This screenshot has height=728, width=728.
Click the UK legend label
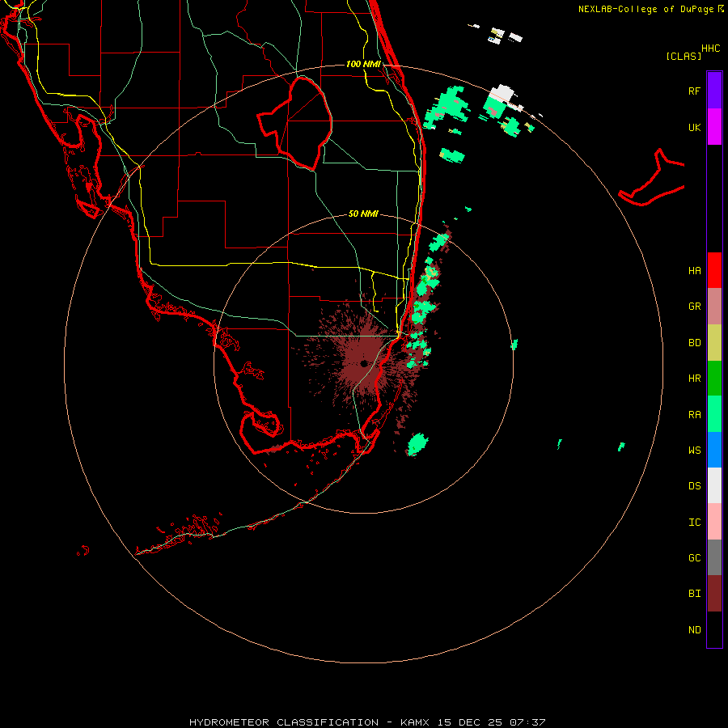coord(694,128)
